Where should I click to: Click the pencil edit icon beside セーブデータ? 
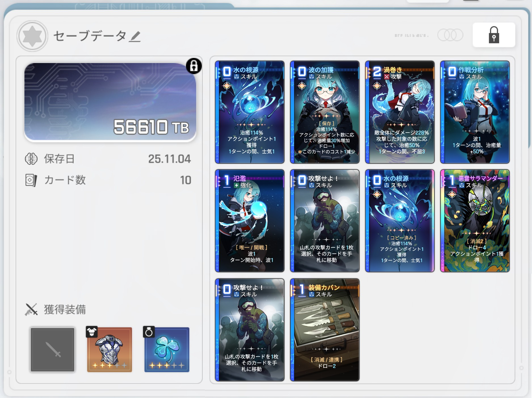point(135,37)
